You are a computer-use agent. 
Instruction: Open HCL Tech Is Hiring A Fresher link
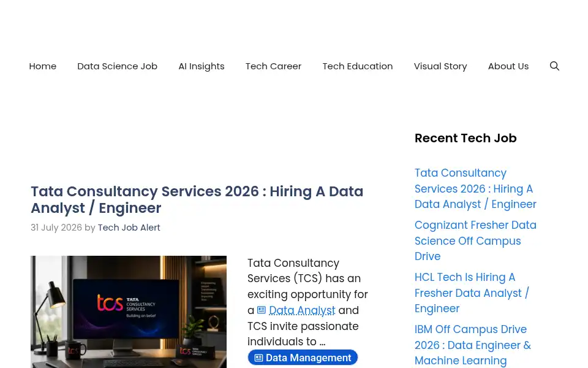click(472, 293)
